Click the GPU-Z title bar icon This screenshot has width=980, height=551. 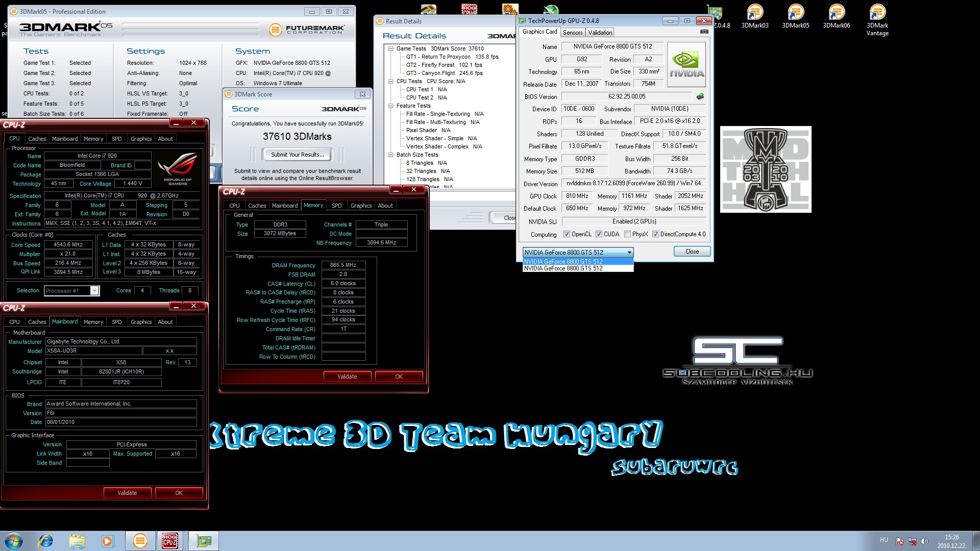[523, 21]
